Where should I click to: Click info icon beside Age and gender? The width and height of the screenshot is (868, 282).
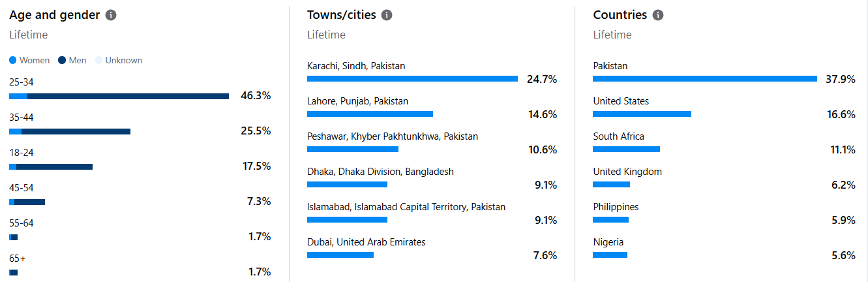click(111, 15)
